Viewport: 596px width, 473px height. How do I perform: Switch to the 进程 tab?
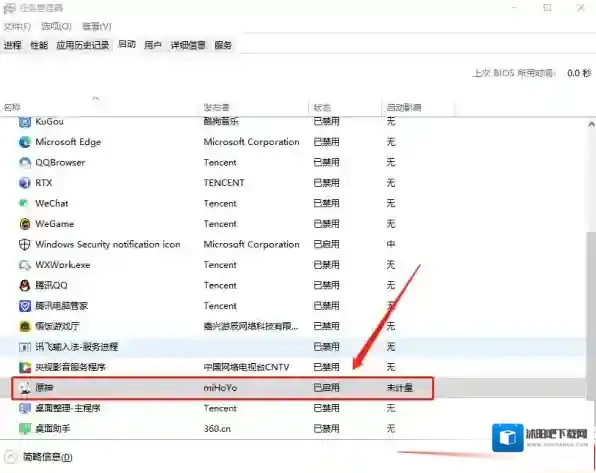(x=13, y=45)
